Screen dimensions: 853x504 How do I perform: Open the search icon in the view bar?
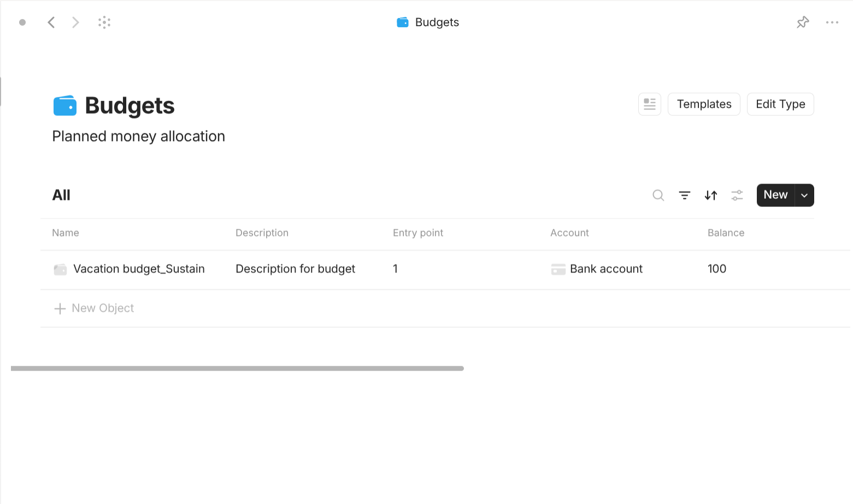click(658, 195)
